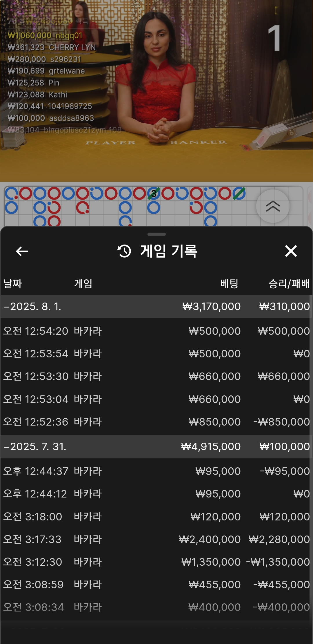
Task: Tap the ₩3,170,000 total bet for 8. 1.
Action: pos(211,306)
